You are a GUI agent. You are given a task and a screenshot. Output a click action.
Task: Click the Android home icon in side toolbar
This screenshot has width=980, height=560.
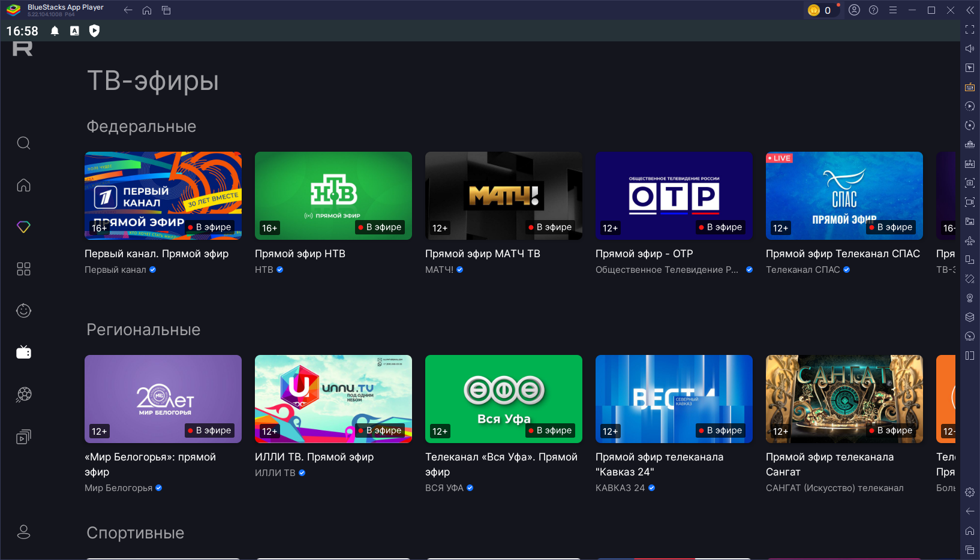(970, 531)
